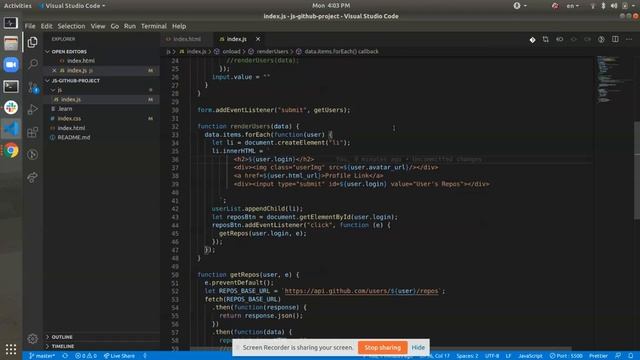This screenshot has height=360, width=640.
Task: Open Slack from the Ubuntu dock
Action: tap(11, 107)
